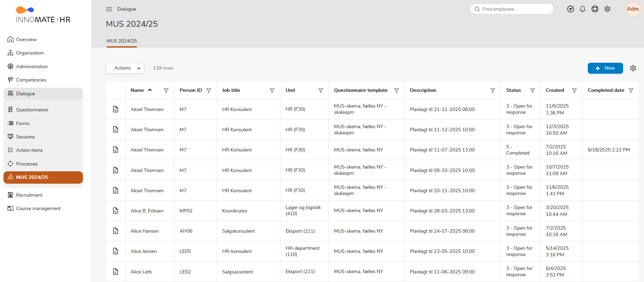Click the compass navigation icon in header

[571, 9]
